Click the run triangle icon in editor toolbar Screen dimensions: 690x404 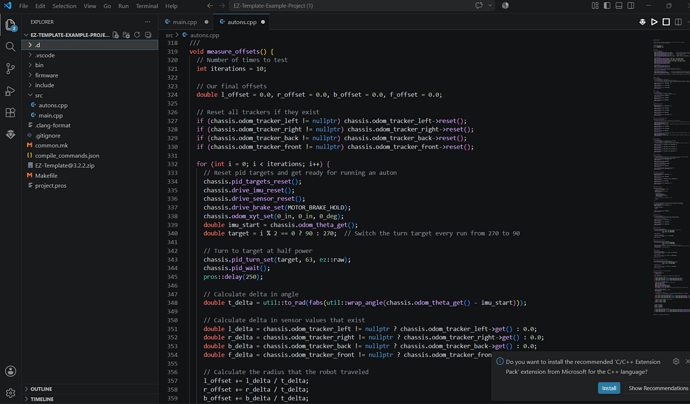click(x=654, y=22)
